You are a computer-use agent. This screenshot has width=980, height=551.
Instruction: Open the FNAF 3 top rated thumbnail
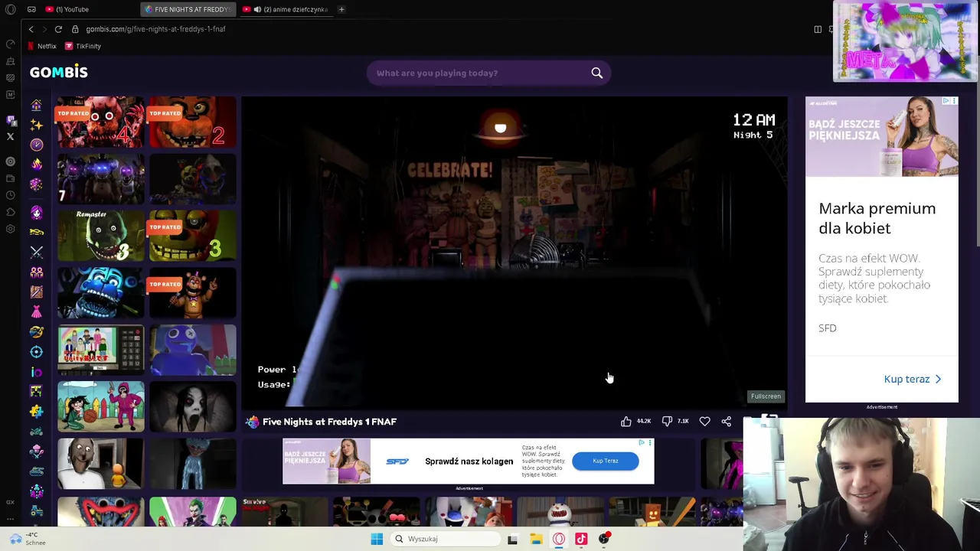click(x=193, y=236)
